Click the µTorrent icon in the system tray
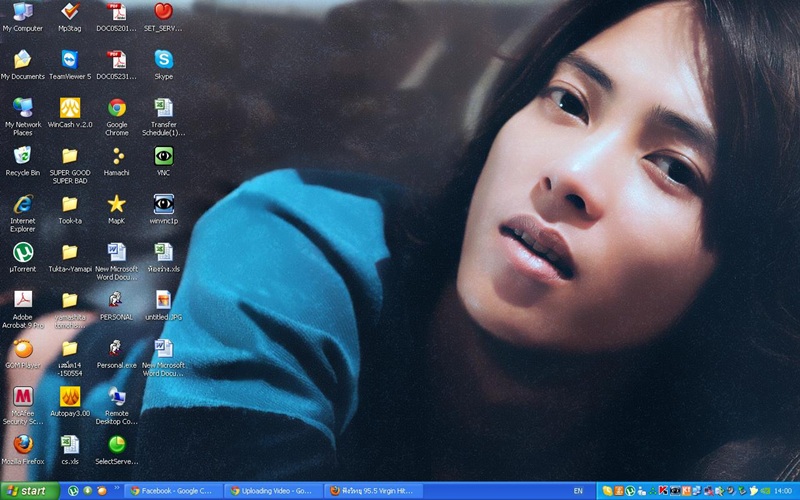The image size is (800, 500). tap(630, 491)
